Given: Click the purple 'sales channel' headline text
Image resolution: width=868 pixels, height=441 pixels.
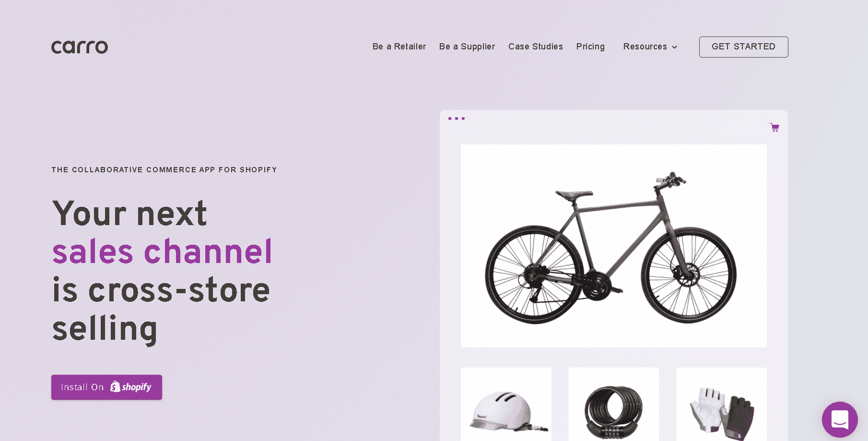Looking at the screenshot, I should [162, 252].
